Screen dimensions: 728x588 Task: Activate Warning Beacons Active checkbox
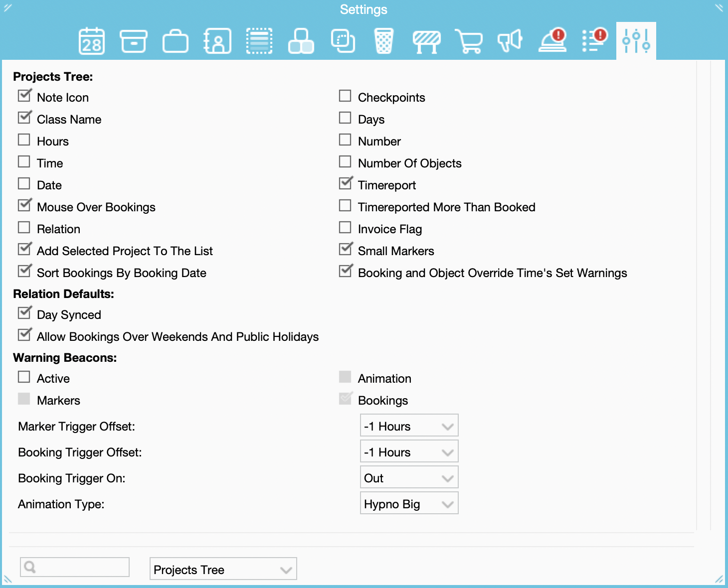pyautogui.click(x=24, y=377)
